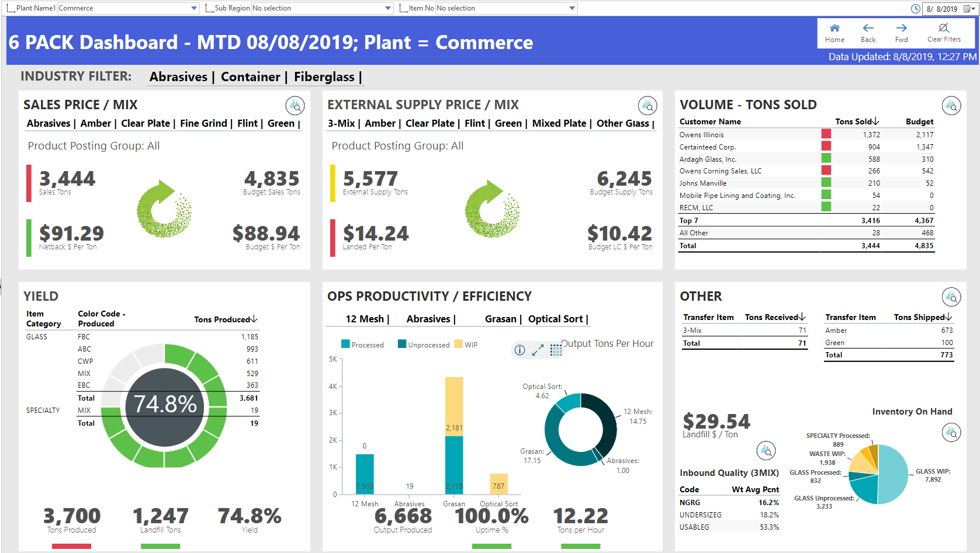This screenshot has width=980, height=553.
Task: Click the Home navigation icon
Action: 834,29
